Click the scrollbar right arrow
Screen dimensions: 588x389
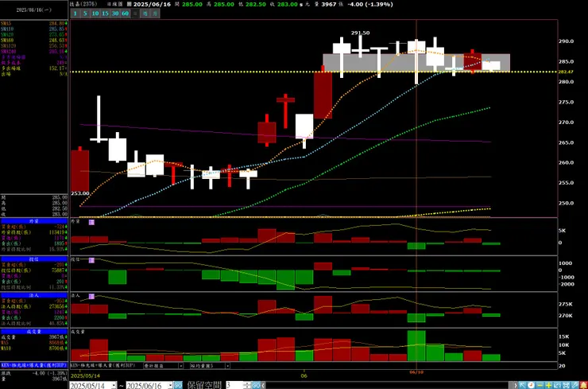516,385
